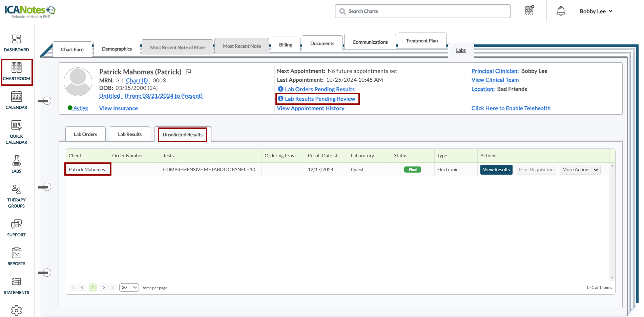644x317 pixels.
Task: Open the Dashboard from sidebar
Action: (16, 43)
